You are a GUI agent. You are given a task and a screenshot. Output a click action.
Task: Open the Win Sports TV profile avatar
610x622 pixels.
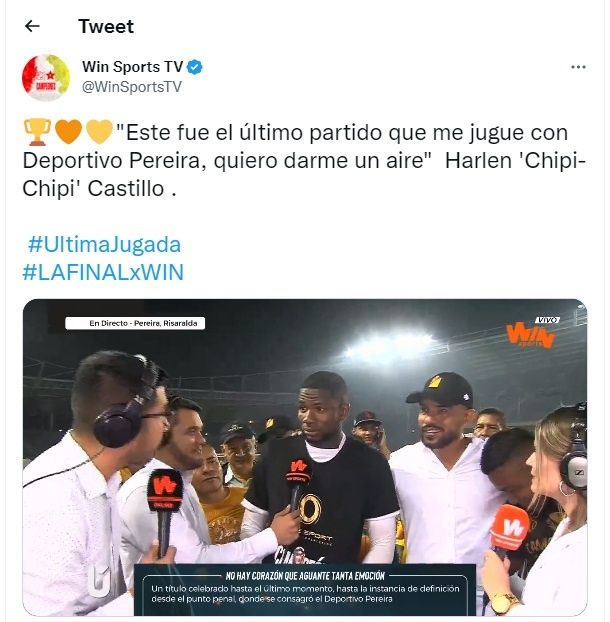coord(46,78)
